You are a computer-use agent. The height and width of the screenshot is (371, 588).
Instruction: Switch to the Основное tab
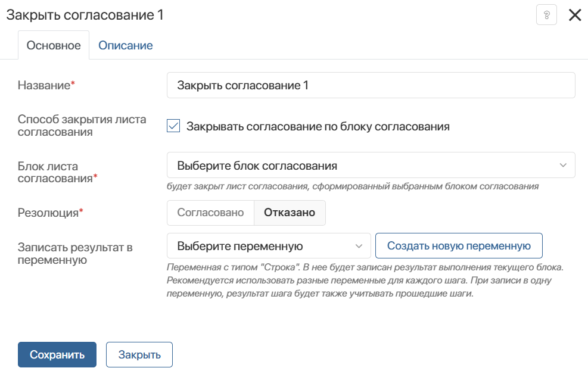pyautogui.click(x=54, y=45)
